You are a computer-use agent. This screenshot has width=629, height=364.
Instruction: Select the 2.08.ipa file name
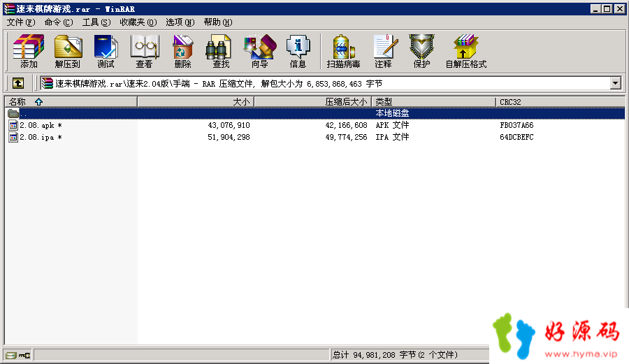click(x=41, y=137)
